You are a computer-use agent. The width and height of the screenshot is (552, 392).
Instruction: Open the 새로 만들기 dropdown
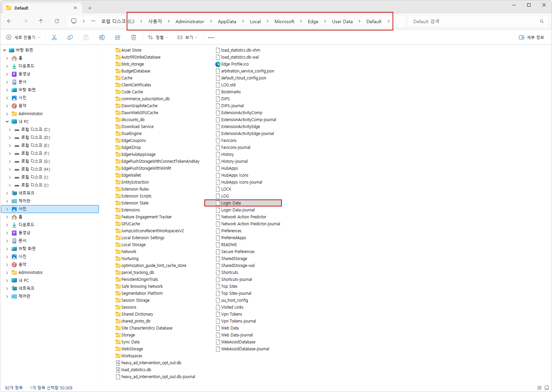point(23,37)
